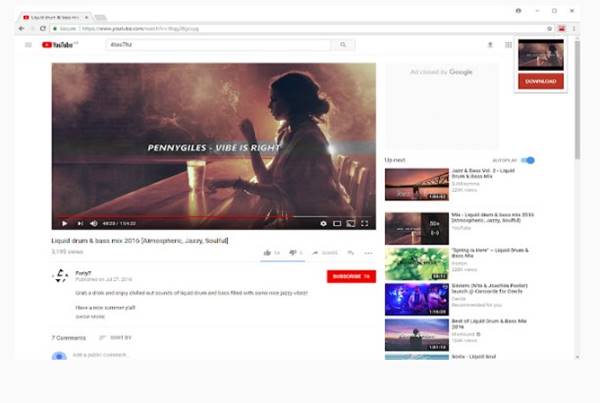Open the 'Spring is Here' mix thumbnail
This screenshot has width=600, height=403.
click(417, 264)
